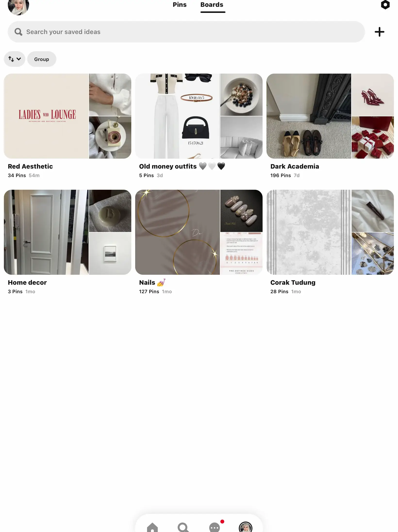Select the Boards tab
Screen dimensions: 398x532
(212, 5)
